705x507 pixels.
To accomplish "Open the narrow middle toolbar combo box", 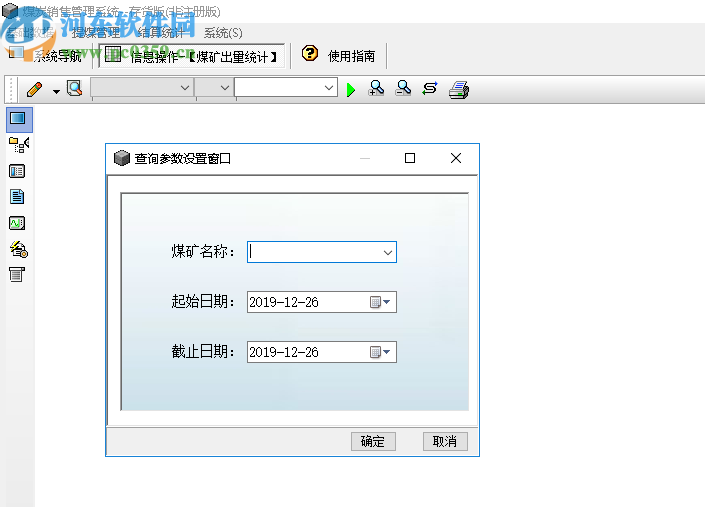I will pos(214,88).
